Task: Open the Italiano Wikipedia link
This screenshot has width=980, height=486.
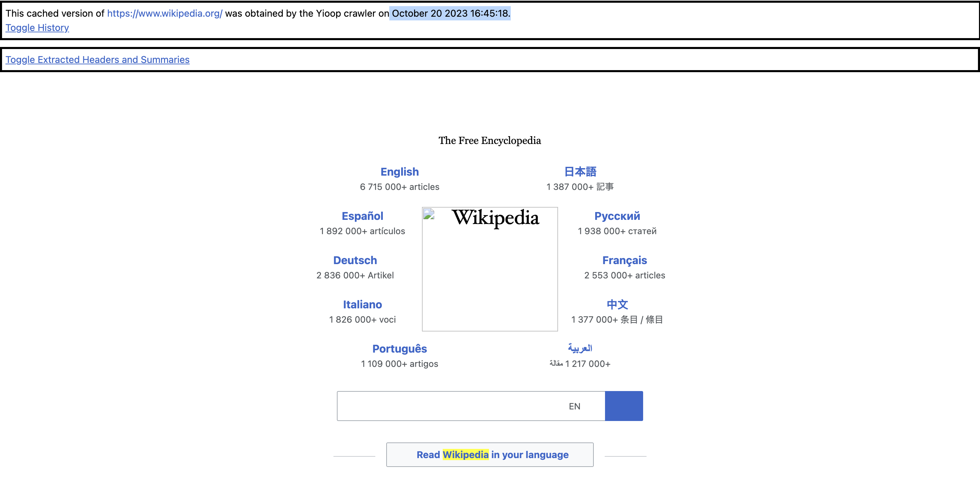Action: [362, 304]
